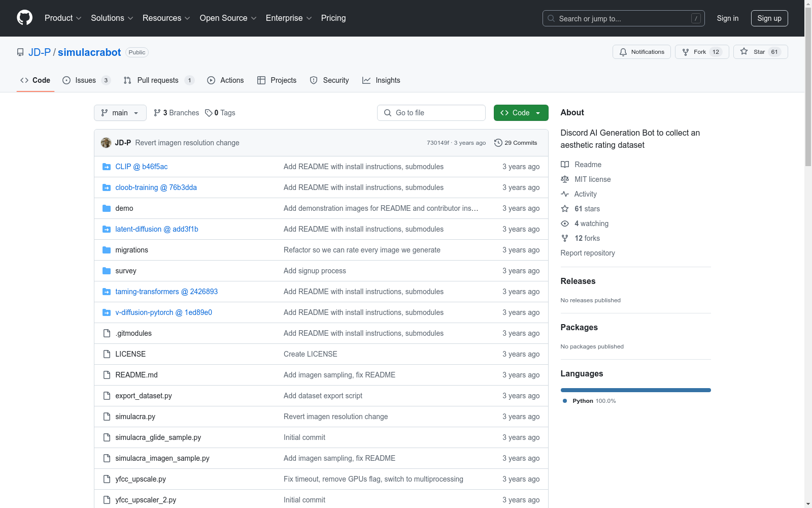Click the star icon next to 61 stars

[x=565, y=209]
